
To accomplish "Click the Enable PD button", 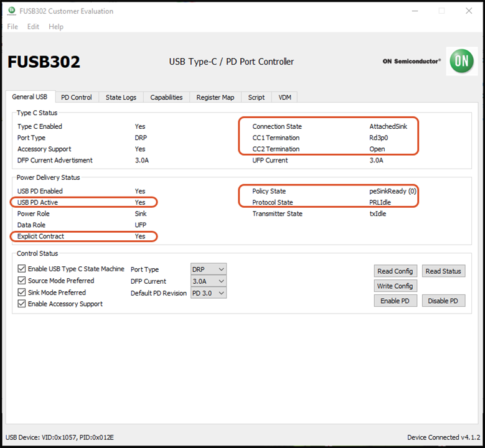I will (x=395, y=301).
